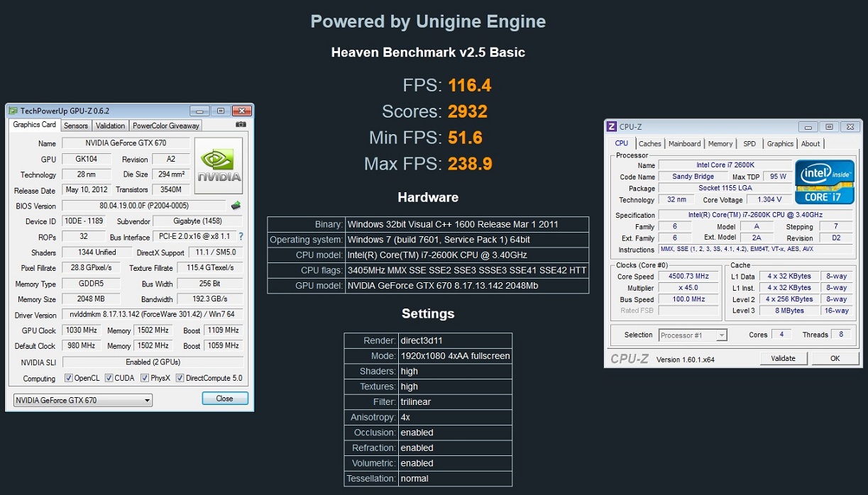Click the Min FPS value 51.6
Screen dimensions: 868x495
[465, 138]
